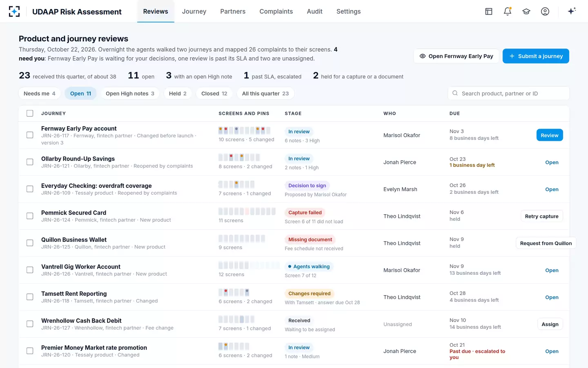
Task: Tick the Tamsett Rent Reporting checkbox
Action: [30, 297]
